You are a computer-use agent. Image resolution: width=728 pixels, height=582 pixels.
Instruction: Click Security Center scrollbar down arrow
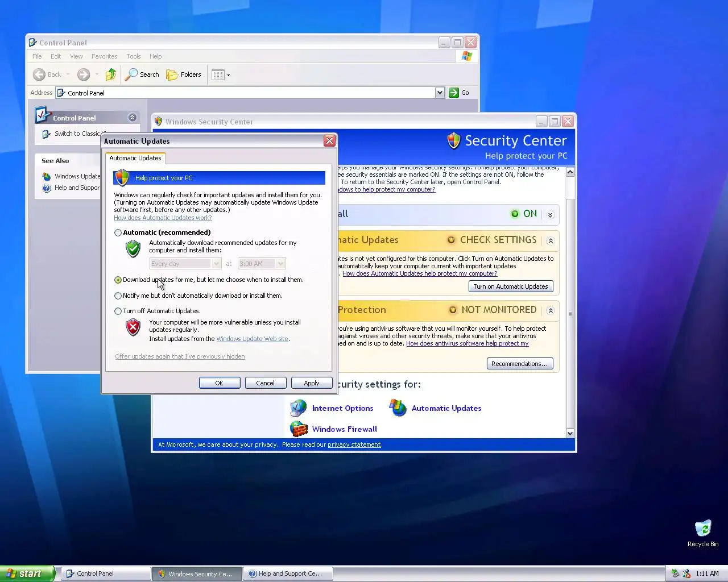pos(570,433)
